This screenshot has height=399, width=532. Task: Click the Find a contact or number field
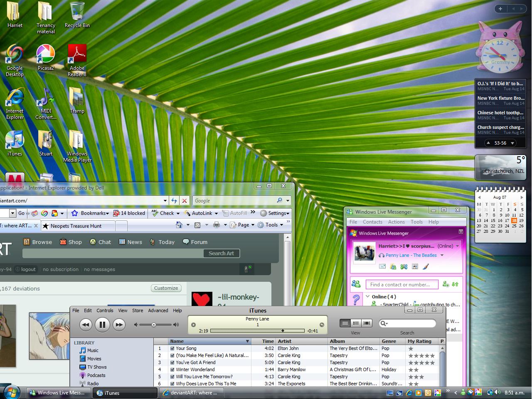click(402, 285)
